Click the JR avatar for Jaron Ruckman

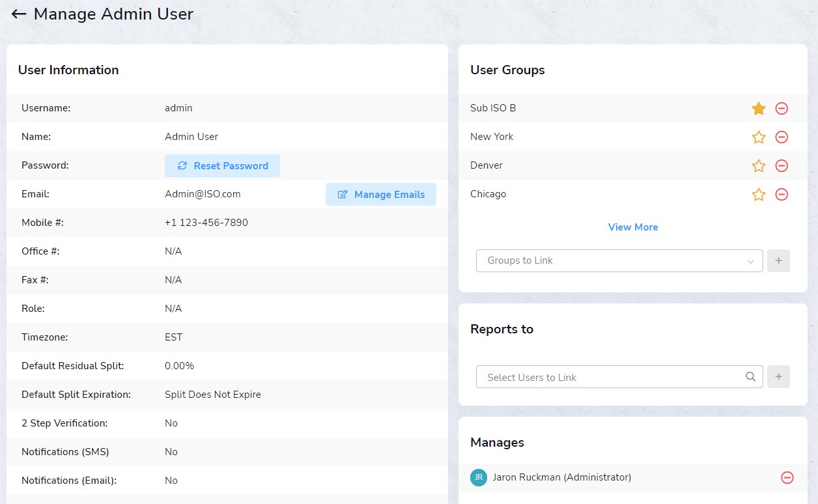coord(479,477)
